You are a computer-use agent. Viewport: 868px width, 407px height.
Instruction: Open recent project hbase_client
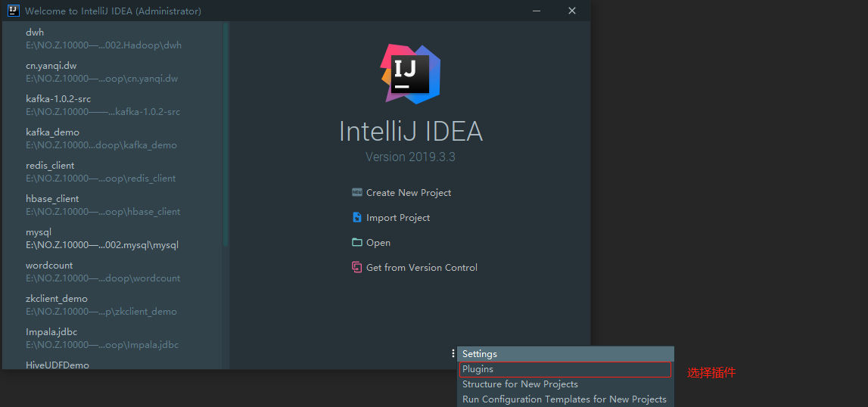coord(113,205)
